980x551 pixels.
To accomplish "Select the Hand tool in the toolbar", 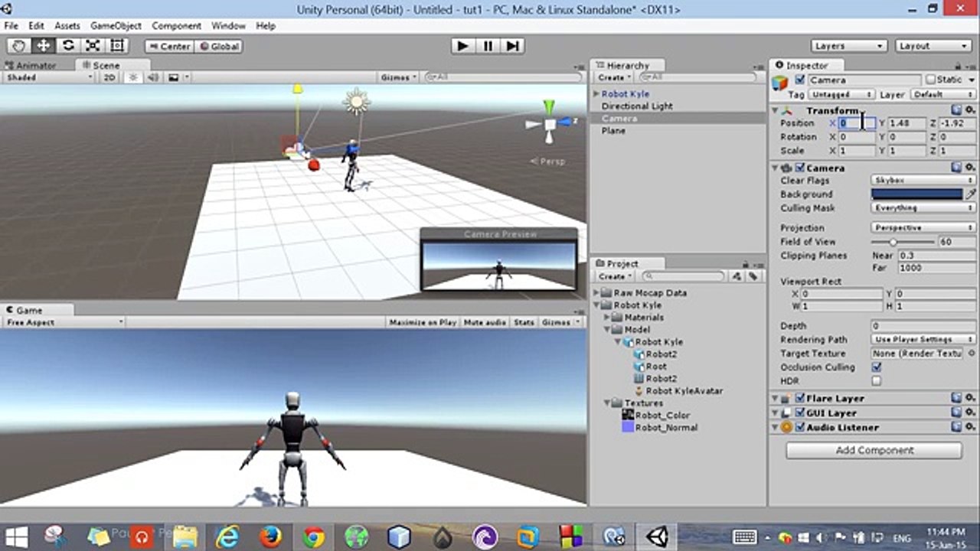I will (18, 46).
